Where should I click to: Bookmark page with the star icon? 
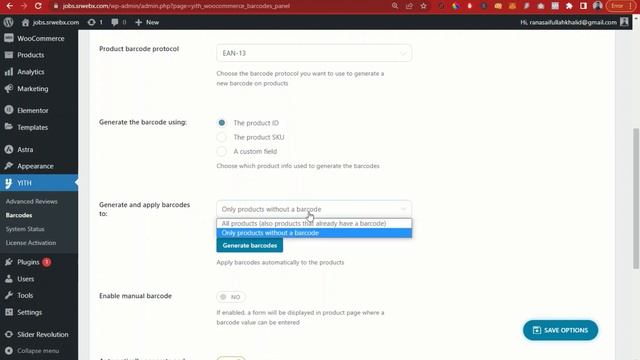tap(424, 6)
